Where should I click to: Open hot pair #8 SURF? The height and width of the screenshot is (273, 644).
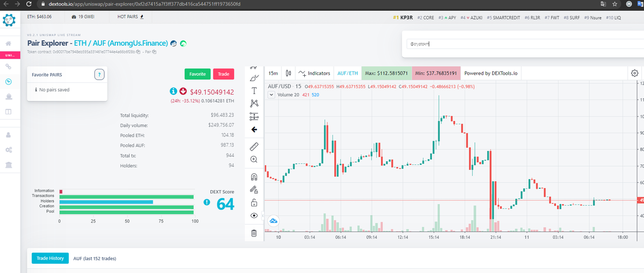[x=572, y=17]
